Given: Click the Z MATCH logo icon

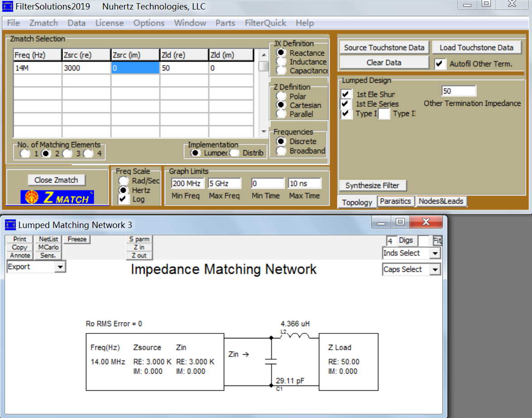Looking at the screenshot, I should tap(57, 197).
